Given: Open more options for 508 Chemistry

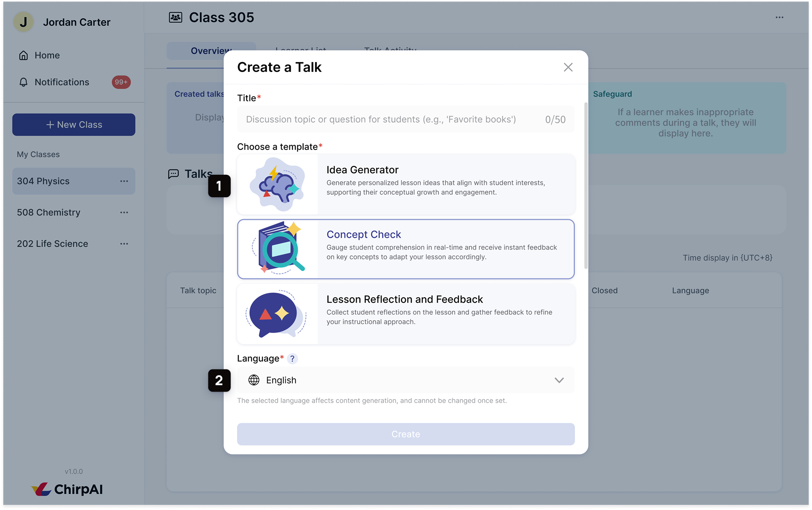Looking at the screenshot, I should [124, 212].
